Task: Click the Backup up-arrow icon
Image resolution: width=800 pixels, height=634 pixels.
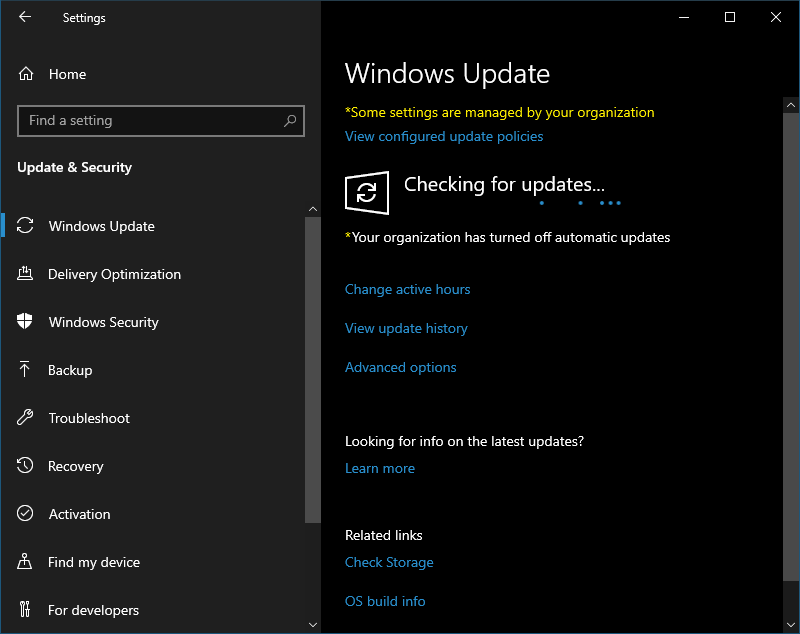Action: (x=24, y=369)
